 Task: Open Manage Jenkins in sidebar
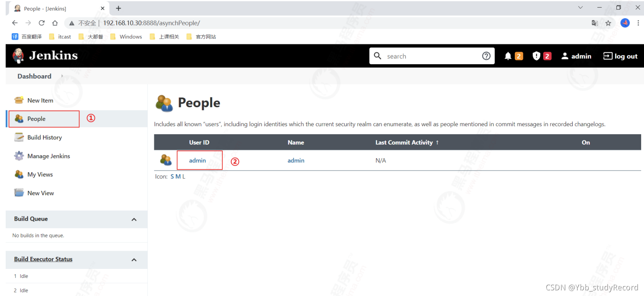(49, 156)
